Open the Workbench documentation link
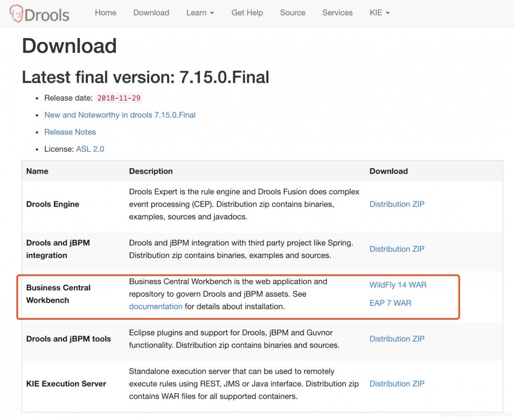Screen dimensions: 514x420 (x=155, y=306)
